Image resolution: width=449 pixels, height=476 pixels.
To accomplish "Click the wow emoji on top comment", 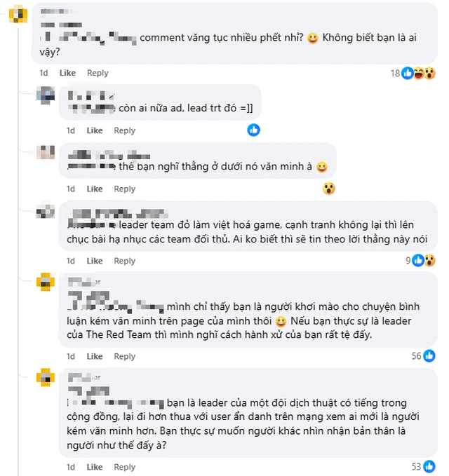I will tap(429, 73).
